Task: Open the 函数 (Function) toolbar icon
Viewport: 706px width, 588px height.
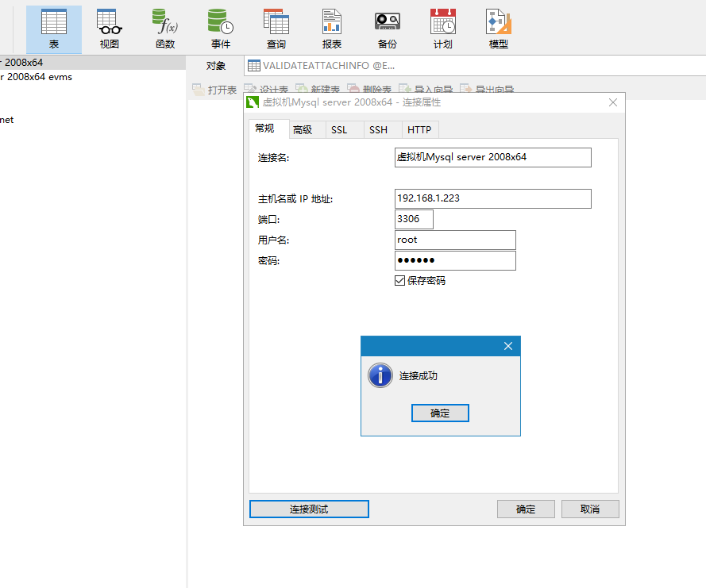Action: (165, 29)
